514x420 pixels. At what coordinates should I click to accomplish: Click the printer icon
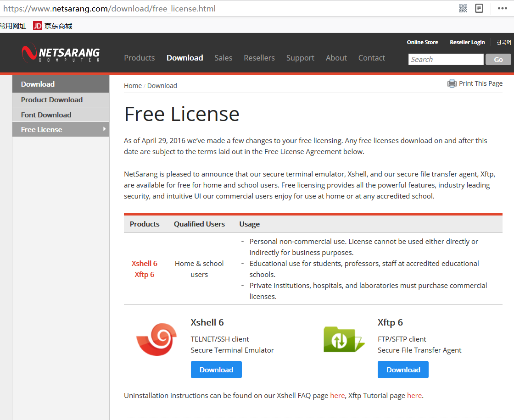coord(452,83)
